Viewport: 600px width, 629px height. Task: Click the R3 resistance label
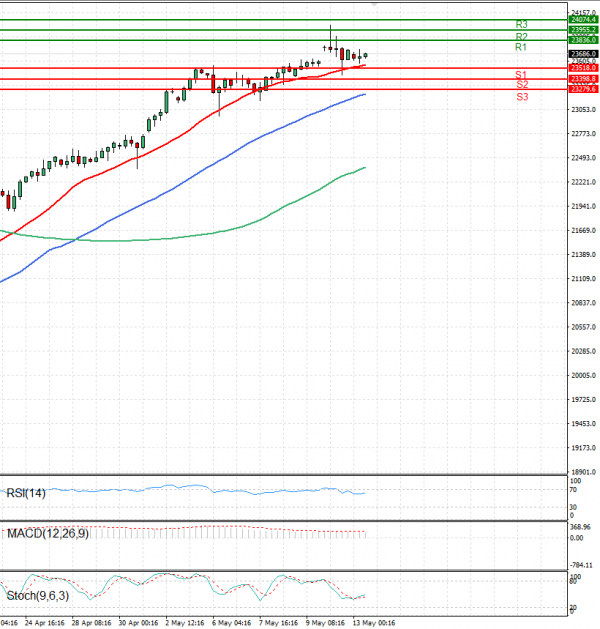[x=521, y=24]
